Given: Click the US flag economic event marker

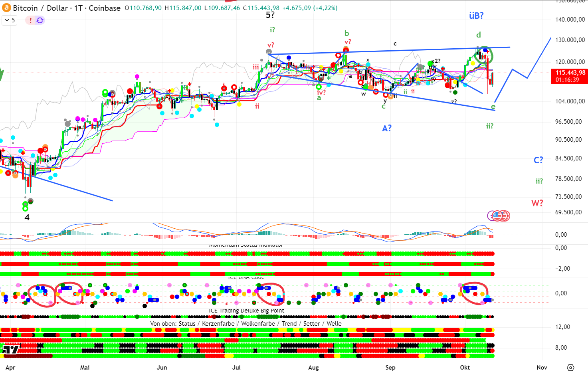Looking at the screenshot, I should (497, 216).
